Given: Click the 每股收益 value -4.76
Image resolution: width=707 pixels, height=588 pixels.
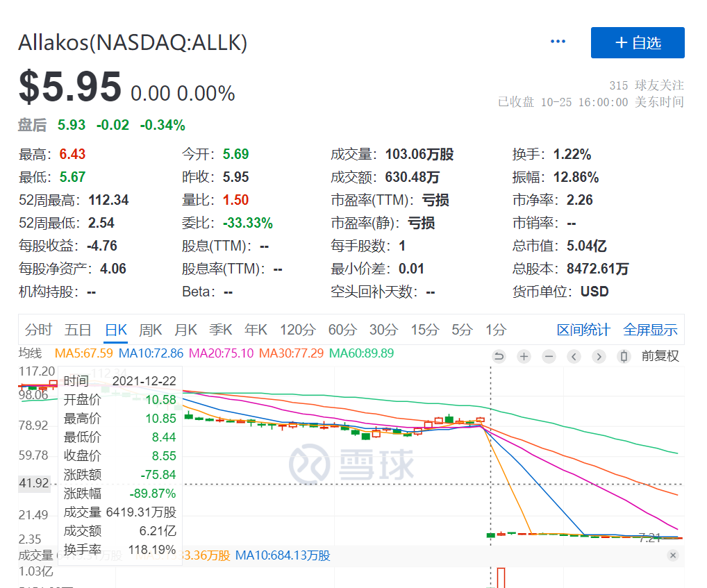Looking at the screenshot, I should [x=102, y=246].
